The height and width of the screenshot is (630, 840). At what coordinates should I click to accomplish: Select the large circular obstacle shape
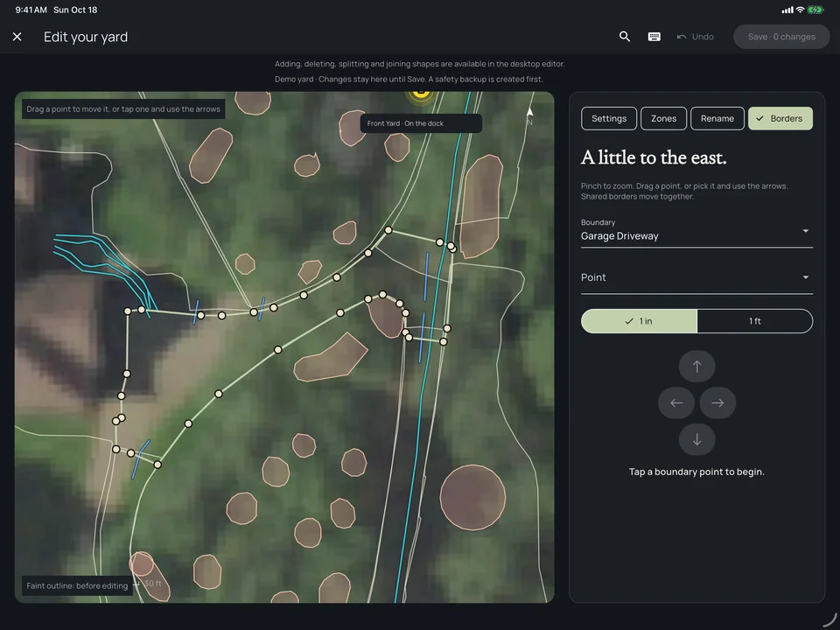pyautogui.click(x=472, y=498)
